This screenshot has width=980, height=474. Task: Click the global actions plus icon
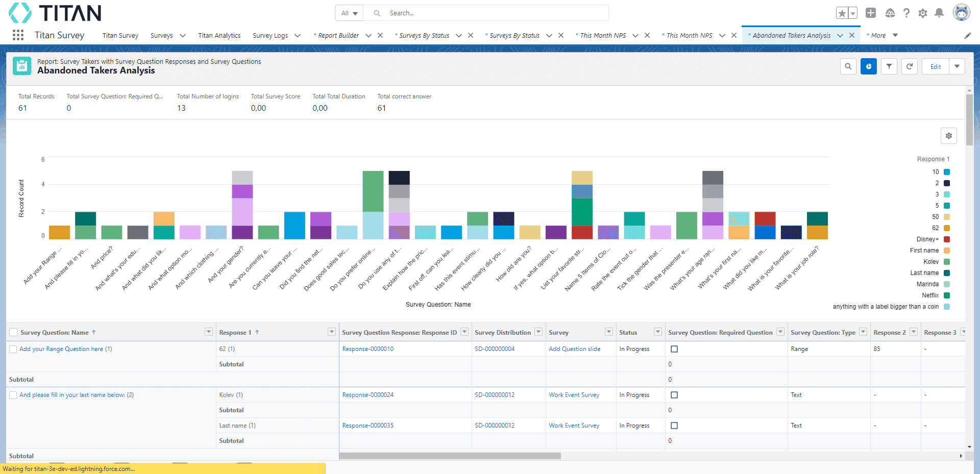(871, 13)
